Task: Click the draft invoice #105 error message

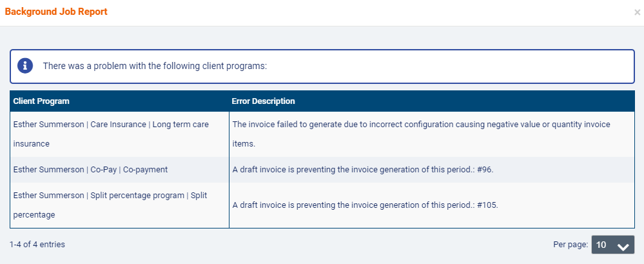Action: point(365,205)
